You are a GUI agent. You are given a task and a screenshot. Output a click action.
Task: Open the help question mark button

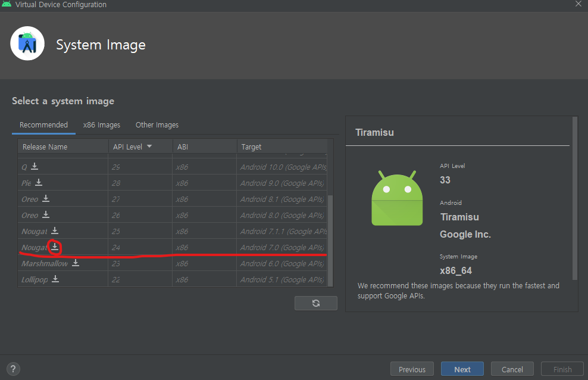pos(13,369)
